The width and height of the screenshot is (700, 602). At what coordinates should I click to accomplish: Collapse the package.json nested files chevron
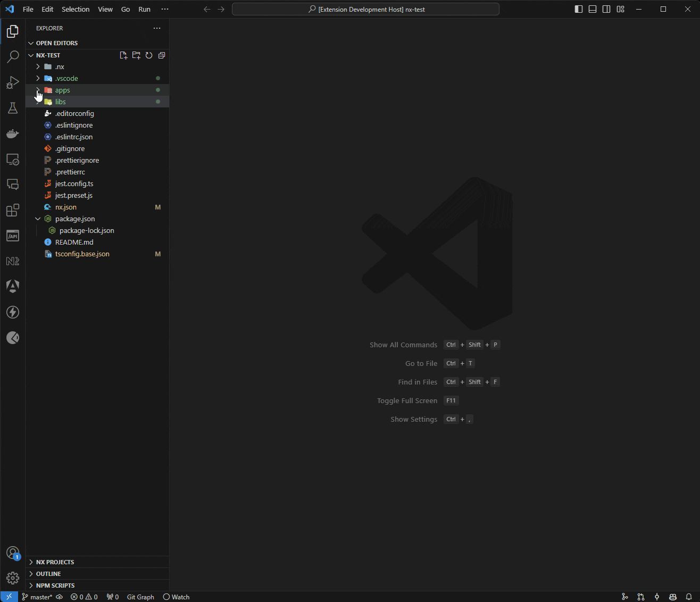click(38, 219)
